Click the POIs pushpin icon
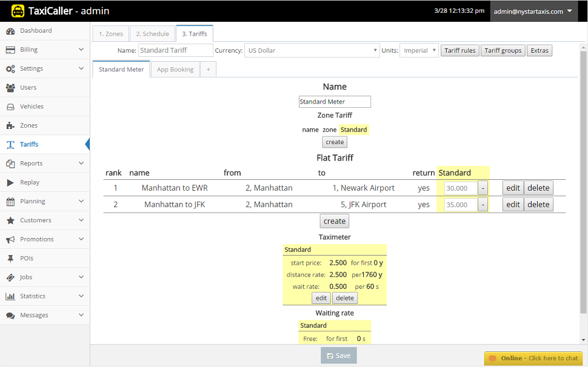The width and height of the screenshot is (588, 367). 10,258
